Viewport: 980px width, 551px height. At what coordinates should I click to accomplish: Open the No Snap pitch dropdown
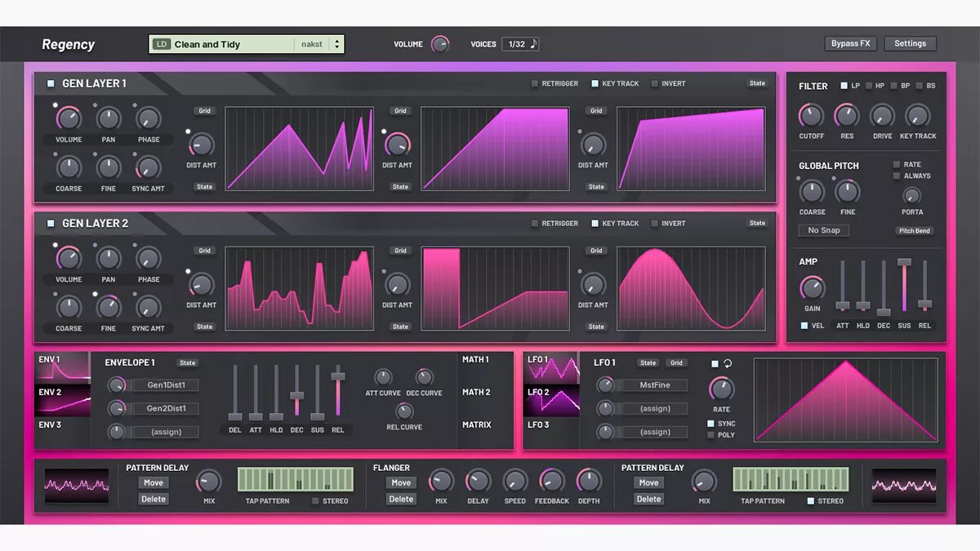tap(824, 230)
